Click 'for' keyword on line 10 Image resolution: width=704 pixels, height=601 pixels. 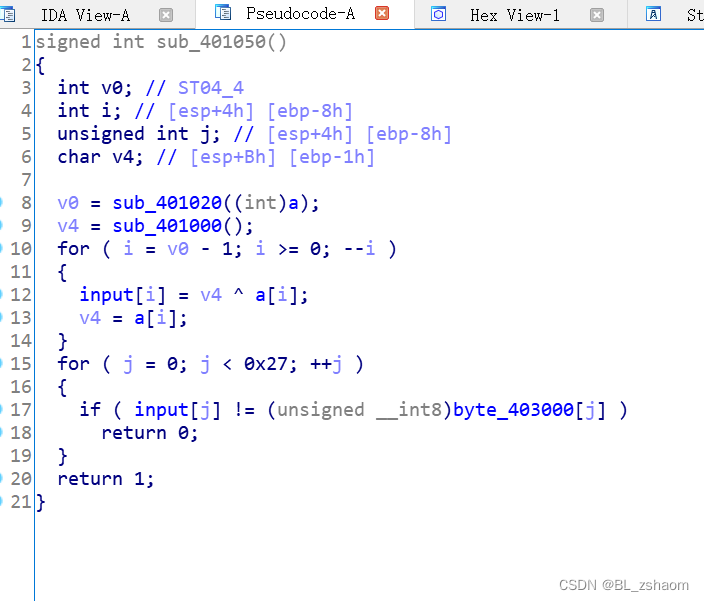[x=74, y=249]
